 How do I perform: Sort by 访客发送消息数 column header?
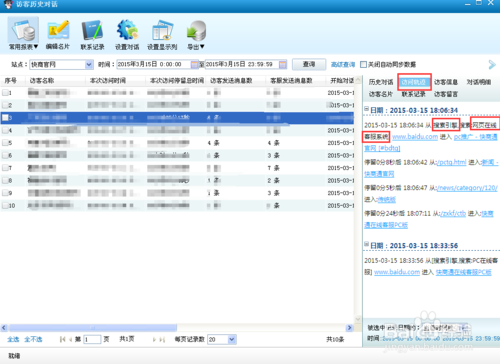pos(231,81)
